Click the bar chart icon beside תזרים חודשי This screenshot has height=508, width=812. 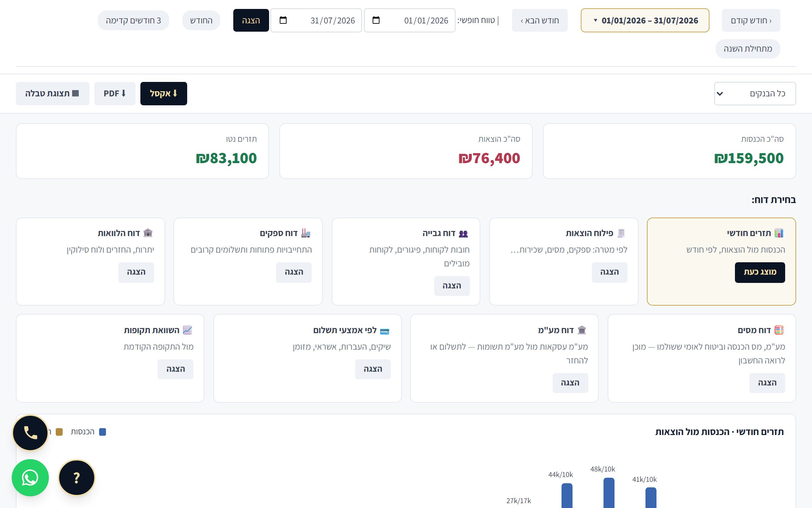tap(779, 233)
